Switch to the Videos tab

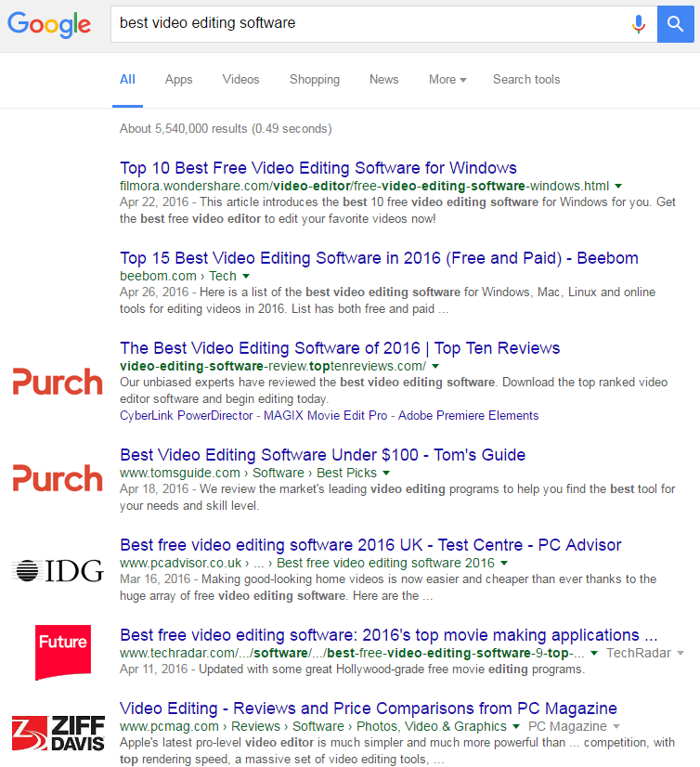tap(240, 80)
